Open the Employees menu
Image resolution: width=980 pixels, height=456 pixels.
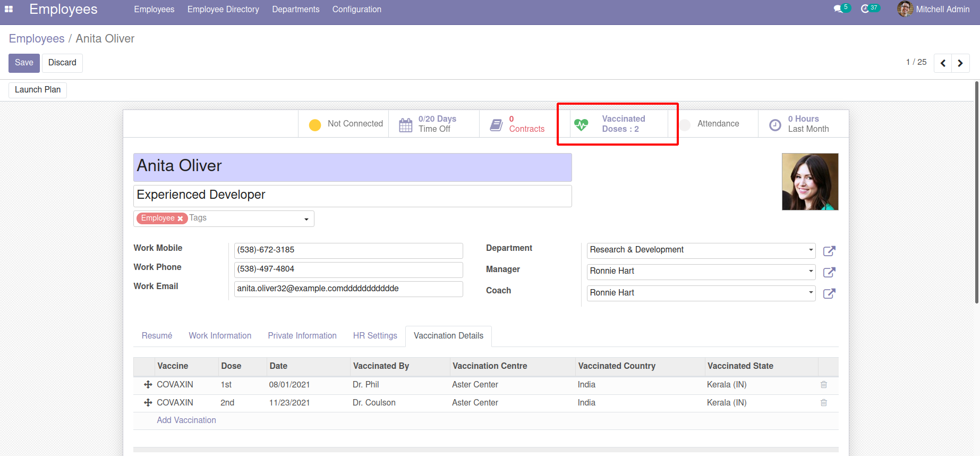coord(154,10)
